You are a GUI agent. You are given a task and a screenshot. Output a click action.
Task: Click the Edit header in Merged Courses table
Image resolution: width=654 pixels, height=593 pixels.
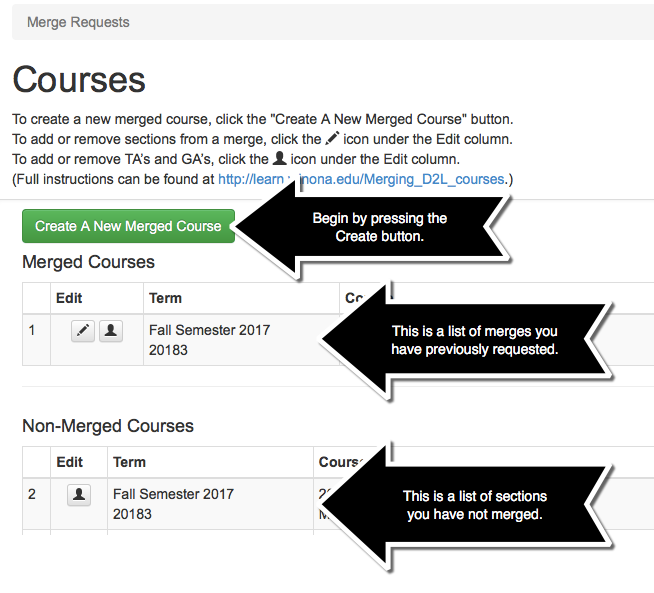pos(69,298)
